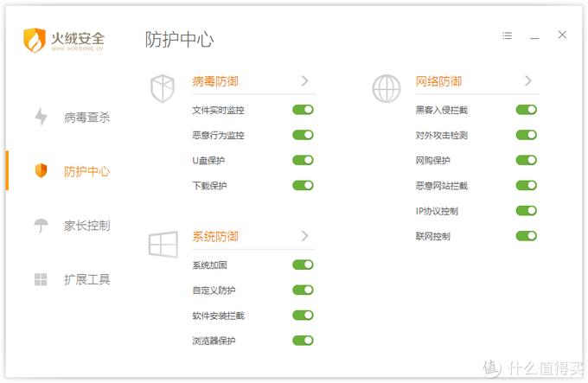The width and height of the screenshot is (588, 383).
Task: Click the 恶意网站拦截 label
Action: click(x=442, y=186)
